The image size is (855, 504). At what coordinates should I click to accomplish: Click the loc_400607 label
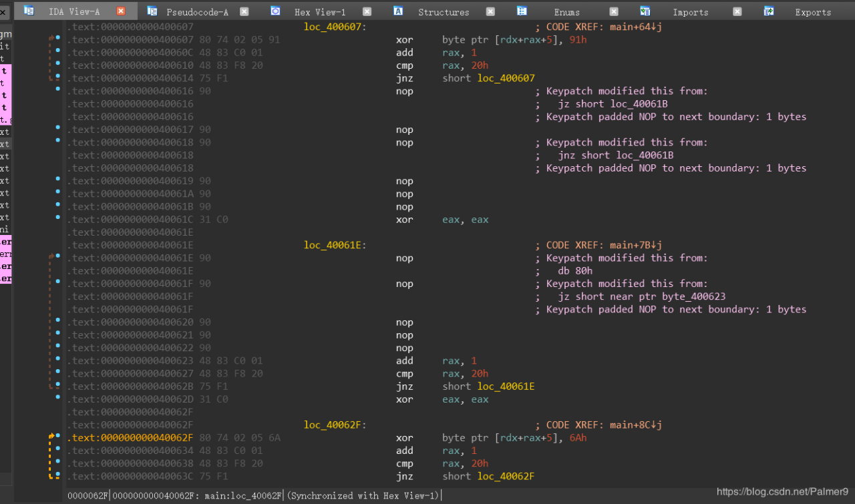pyautogui.click(x=335, y=27)
